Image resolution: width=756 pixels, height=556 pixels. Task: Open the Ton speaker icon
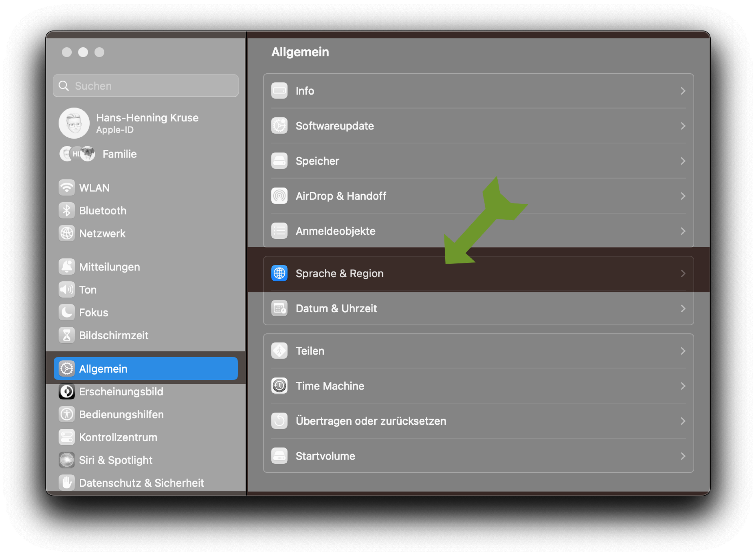point(67,290)
